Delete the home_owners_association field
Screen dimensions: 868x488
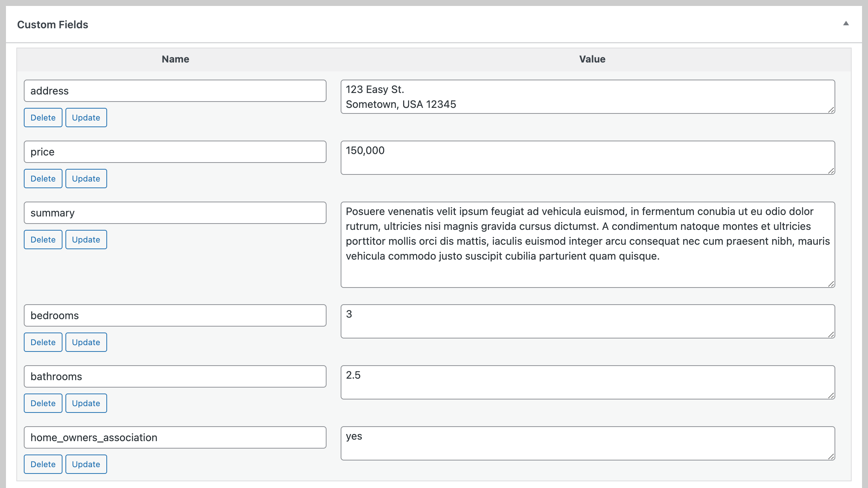pos(43,464)
